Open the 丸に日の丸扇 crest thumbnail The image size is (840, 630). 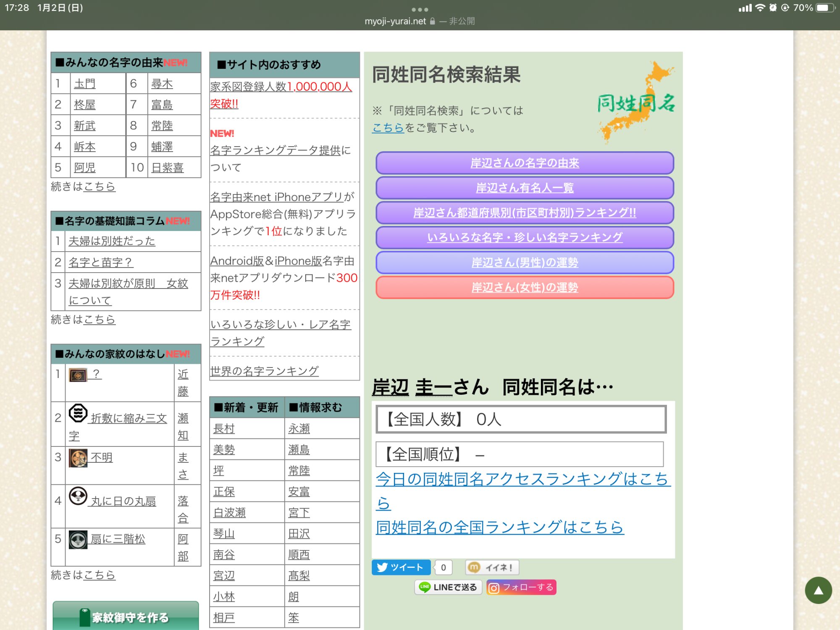tap(78, 496)
